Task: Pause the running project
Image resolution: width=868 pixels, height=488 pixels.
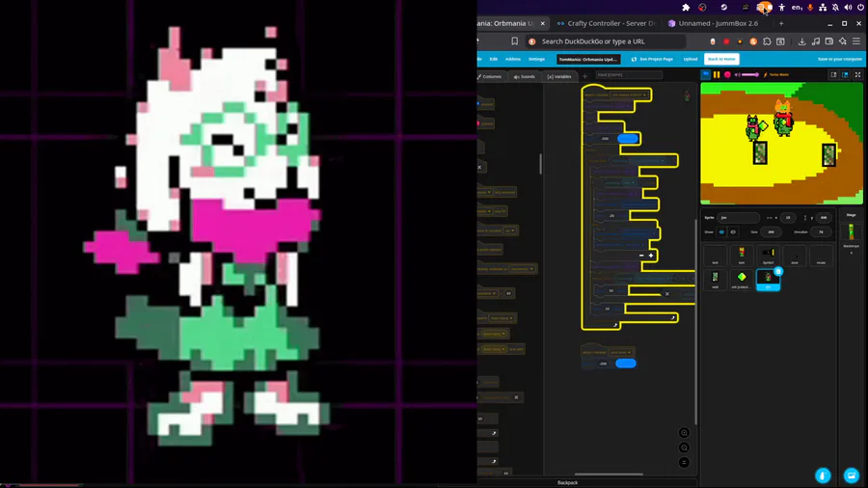Action: click(717, 74)
